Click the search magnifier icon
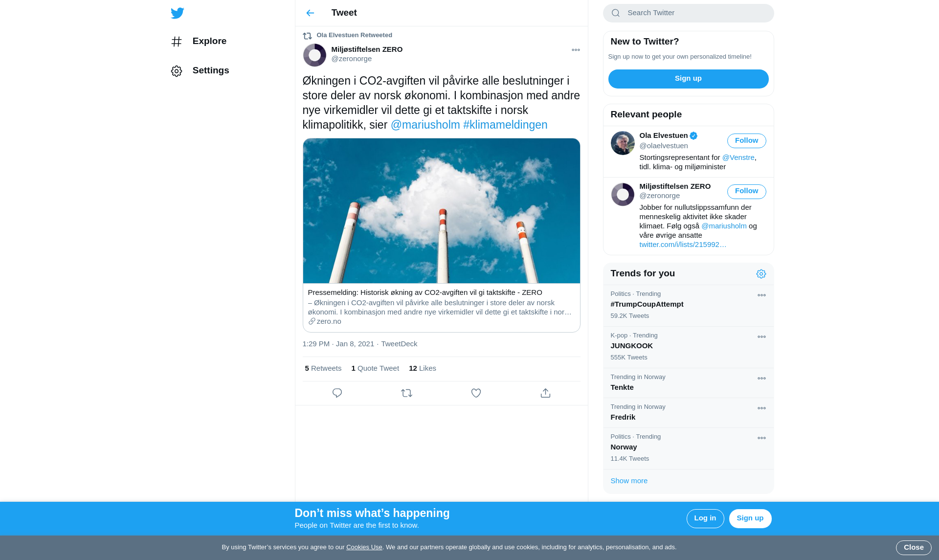This screenshot has width=939, height=560. [616, 13]
